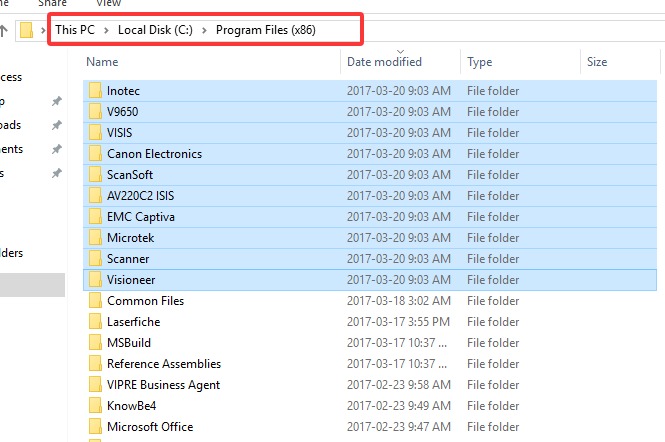The image size is (665, 442).
Task: Click the VISIS folder icon
Action: coord(95,133)
